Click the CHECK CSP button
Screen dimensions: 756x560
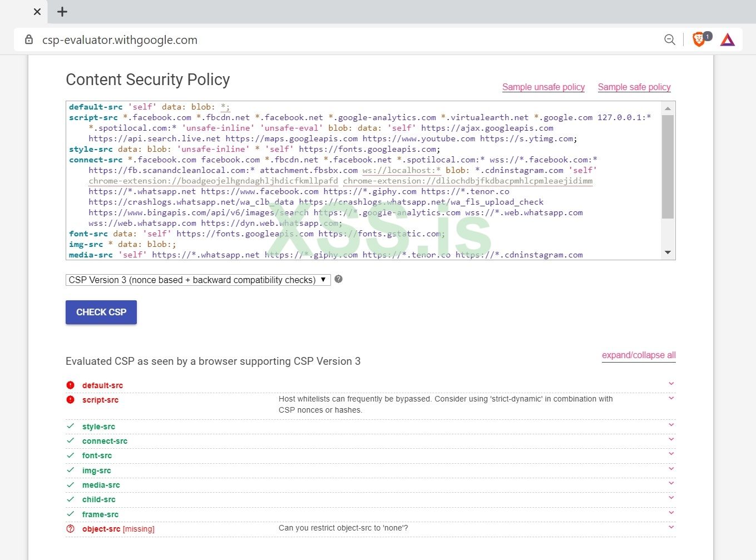coord(101,312)
